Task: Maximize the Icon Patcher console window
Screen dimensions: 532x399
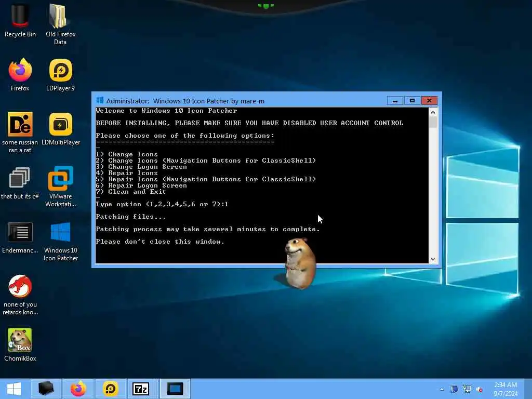Action: [x=412, y=101]
